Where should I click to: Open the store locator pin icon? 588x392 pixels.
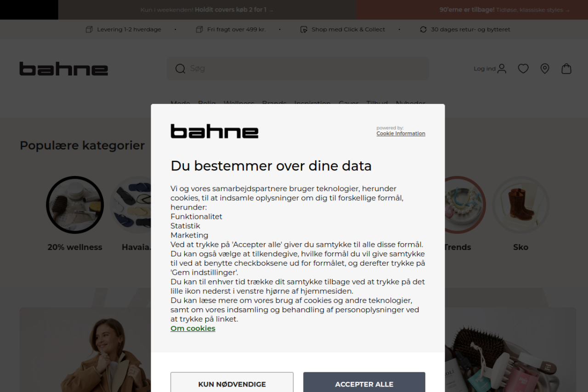point(545,69)
